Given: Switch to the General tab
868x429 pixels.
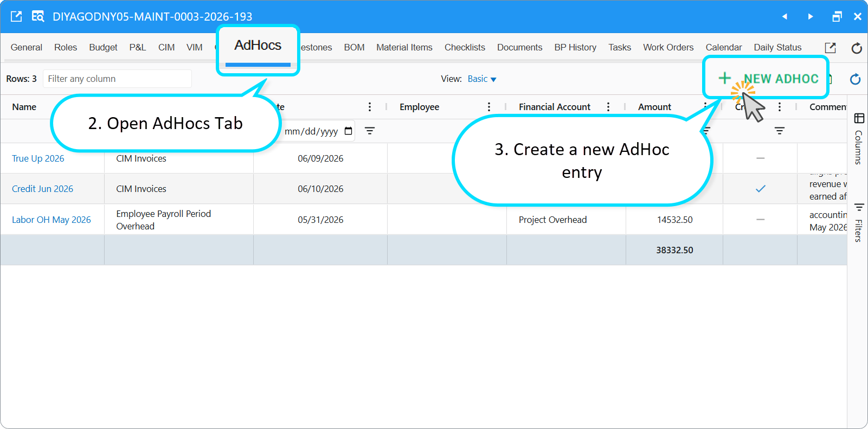Looking at the screenshot, I should pos(27,47).
